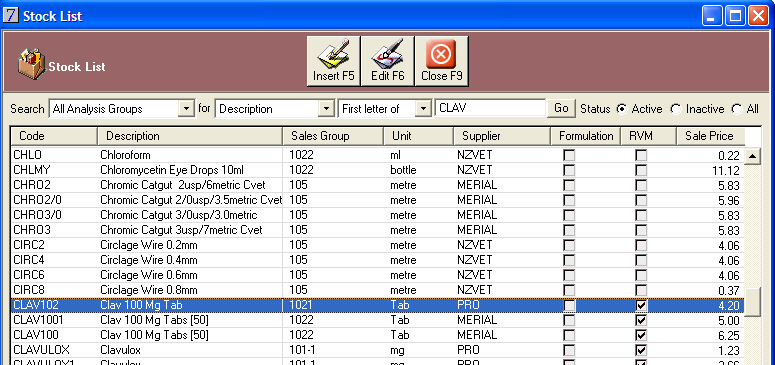Viewport: 775px width, 365px height.
Task: Select the Chromic Catgut 2usp/6metric Cvet row
Action: 378,185
